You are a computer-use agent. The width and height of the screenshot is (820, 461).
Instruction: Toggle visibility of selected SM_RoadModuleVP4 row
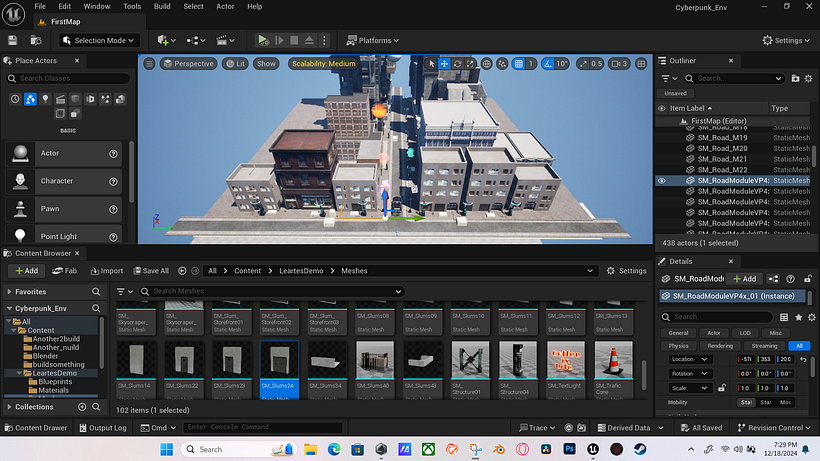coord(662,180)
